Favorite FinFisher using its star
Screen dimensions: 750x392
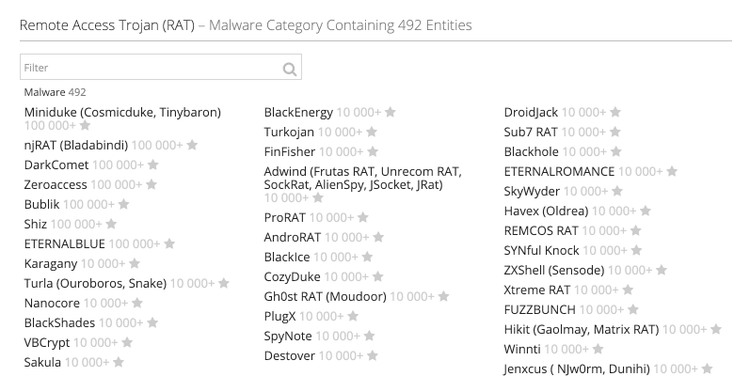coord(373,152)
